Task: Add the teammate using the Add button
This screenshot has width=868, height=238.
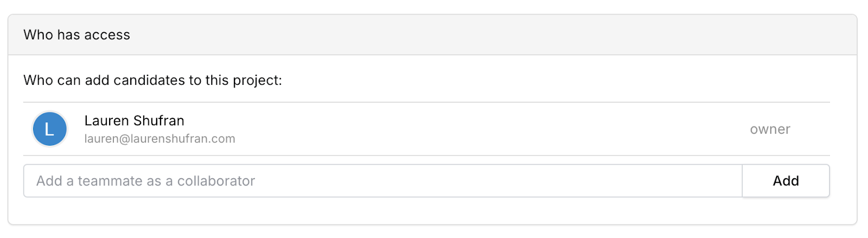Action: (786, 181)
